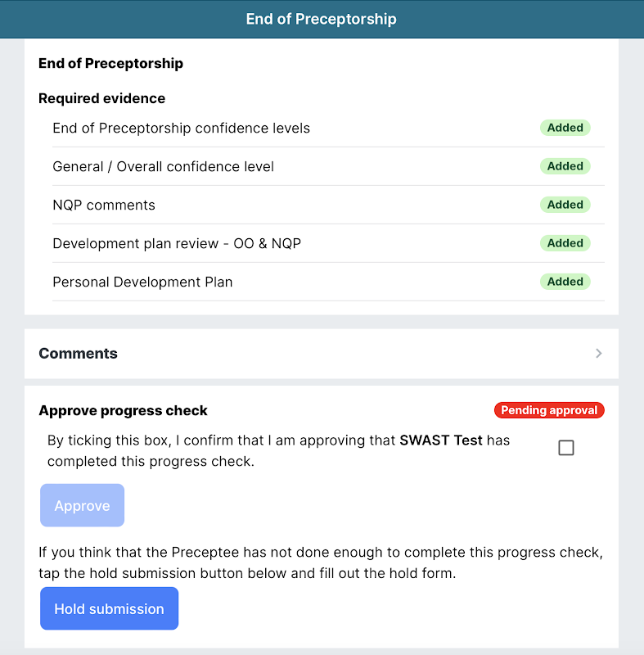
Task: Click Added badge next to NQP comments
Action: [565, 205]
